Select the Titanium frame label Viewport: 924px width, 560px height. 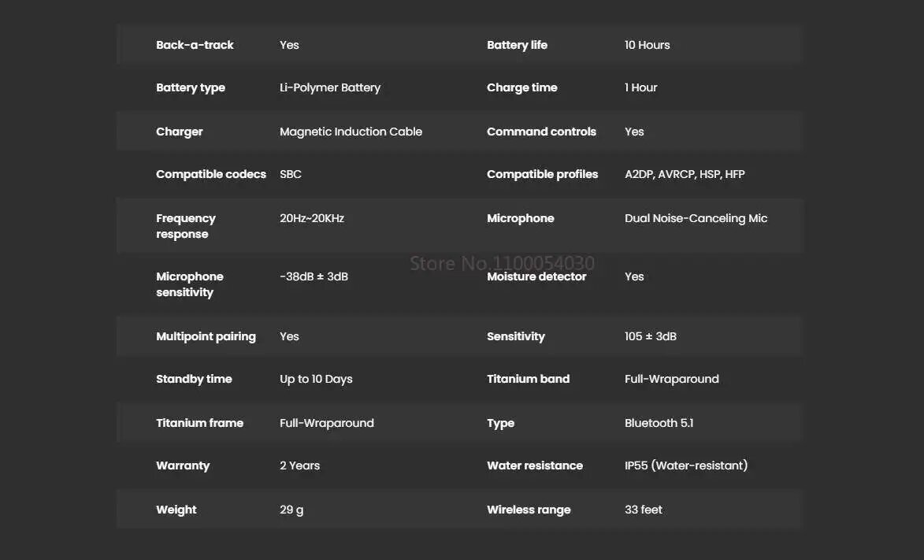click(x=200, y=423)
